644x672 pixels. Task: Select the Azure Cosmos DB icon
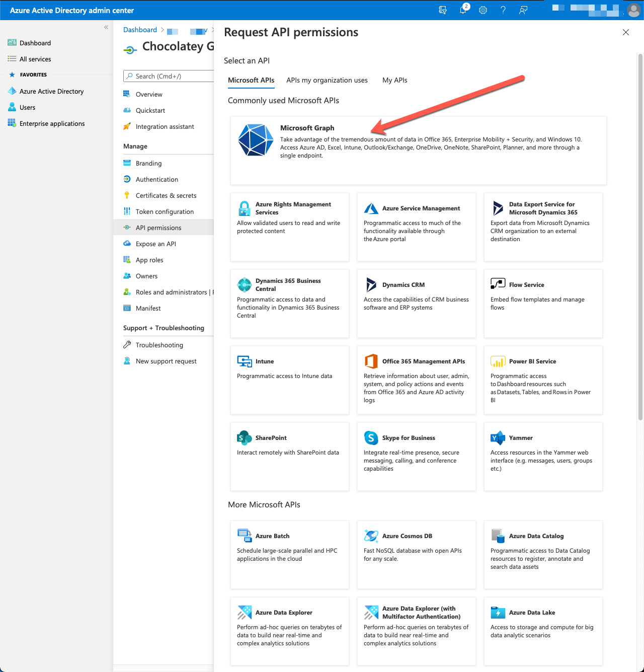click(371, 536)
